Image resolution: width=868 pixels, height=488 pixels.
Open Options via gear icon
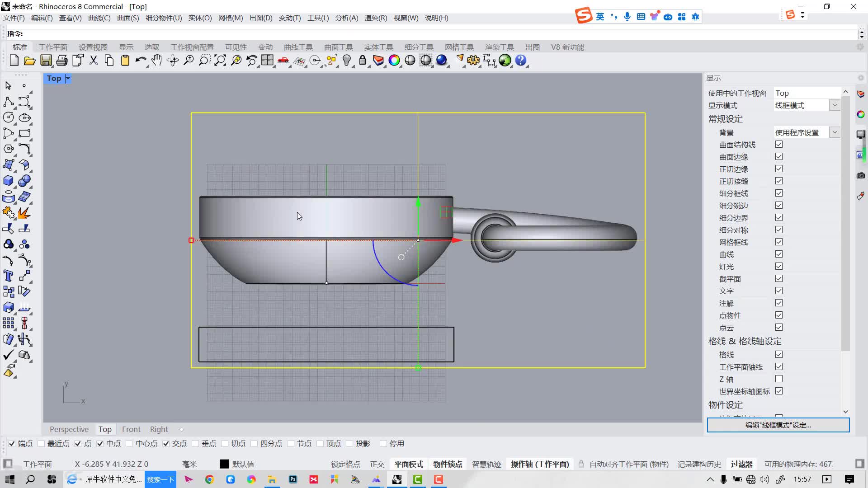pos(473,61)
